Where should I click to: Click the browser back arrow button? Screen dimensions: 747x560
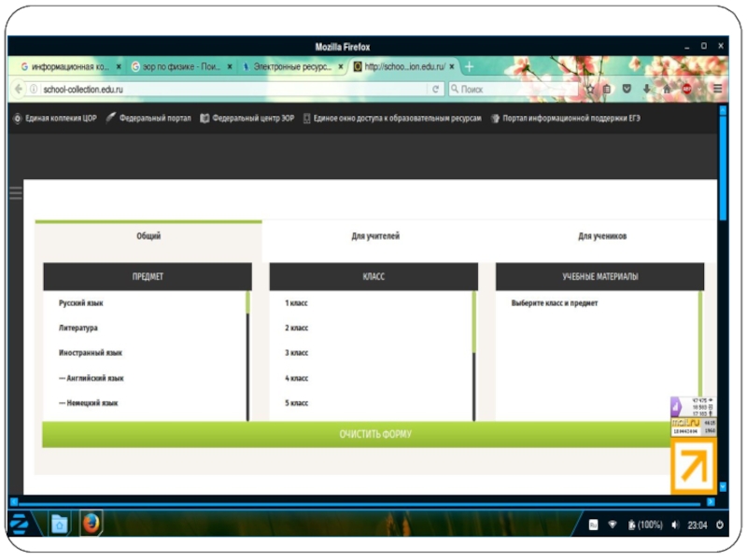(x=19, y=89)
